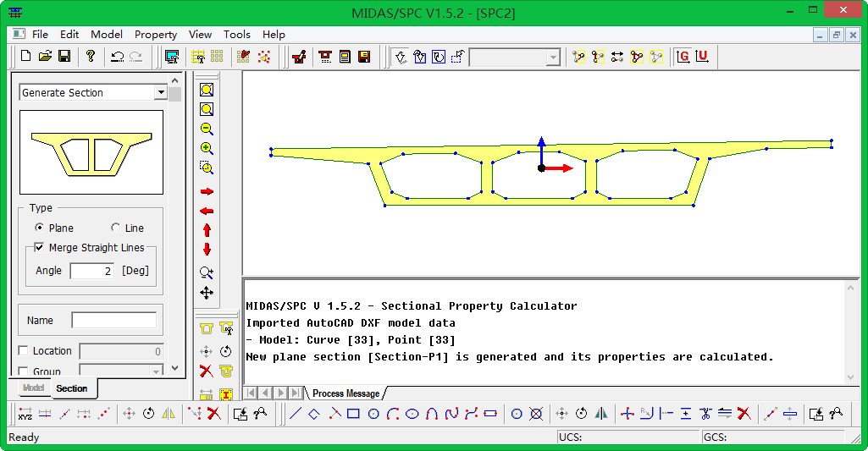
Task: Click the first-tab navigation arrow
Action: pyautogui.click(x=252, y=393)
